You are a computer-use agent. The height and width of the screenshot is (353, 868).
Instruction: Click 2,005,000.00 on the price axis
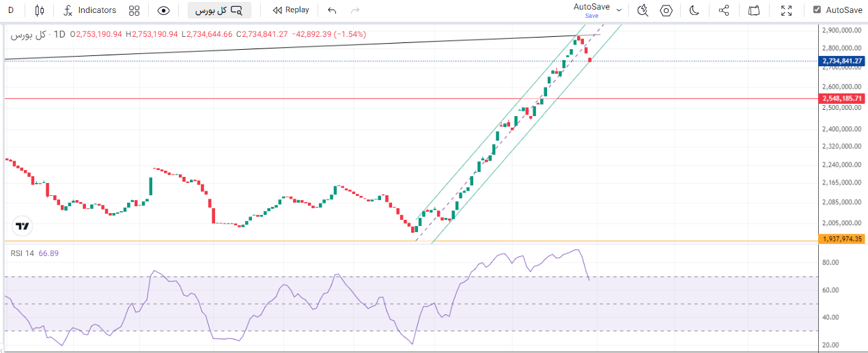coord(841,223)
